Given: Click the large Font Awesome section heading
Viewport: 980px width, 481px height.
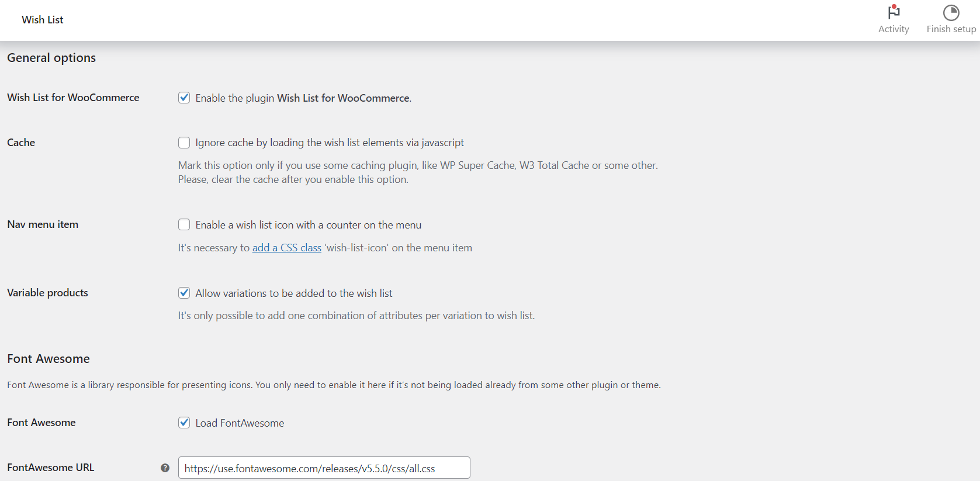Looking at the screenshot, I should click(49, 359).
